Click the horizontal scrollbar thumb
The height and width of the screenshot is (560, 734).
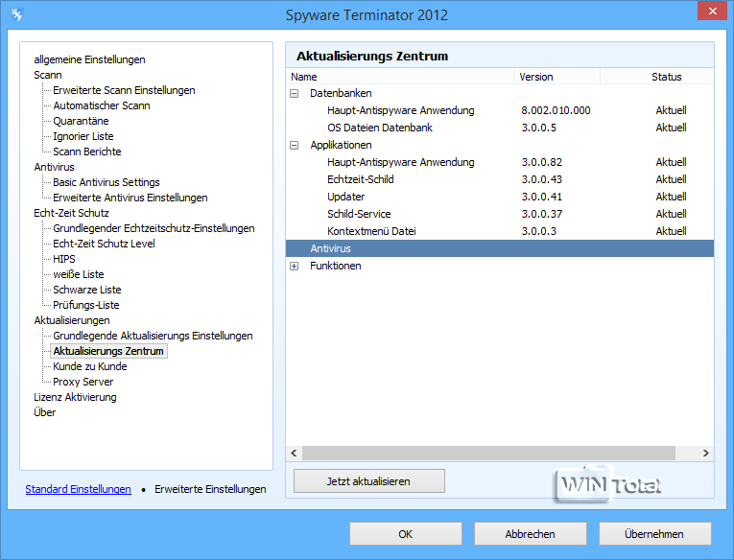click(488, 453)
